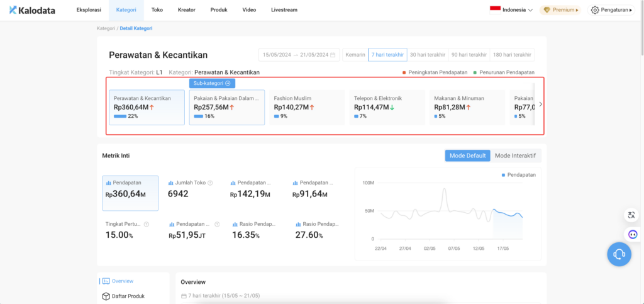Open customer support headset button
The width and height of the screenshot is (644, 304).
[619, 254]
